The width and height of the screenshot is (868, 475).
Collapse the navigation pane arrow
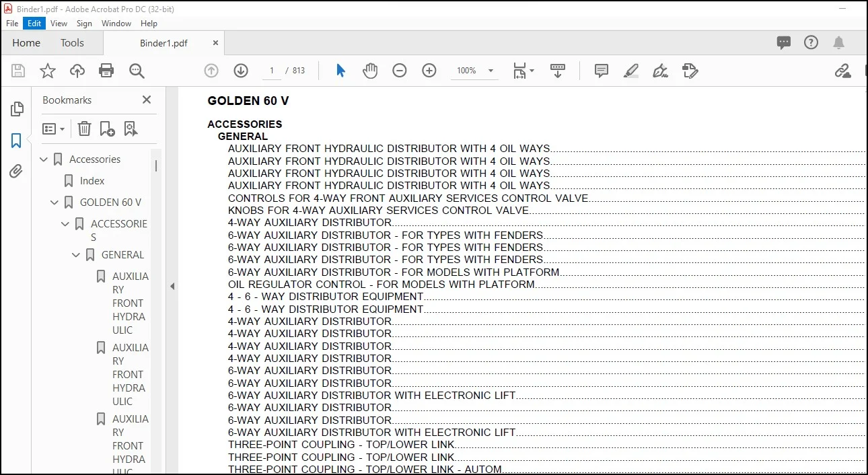pos(172,286)
